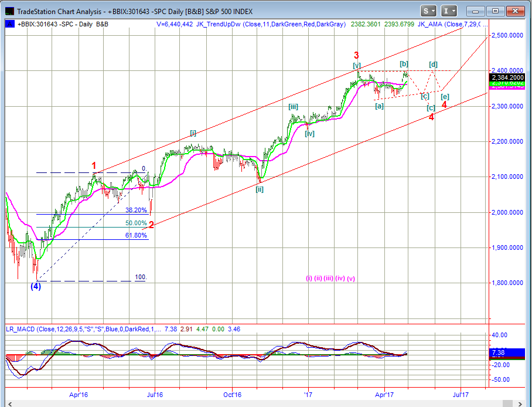Minimize the chart analysis window
Screen dimensions: 532x407
tap(476, 11)
